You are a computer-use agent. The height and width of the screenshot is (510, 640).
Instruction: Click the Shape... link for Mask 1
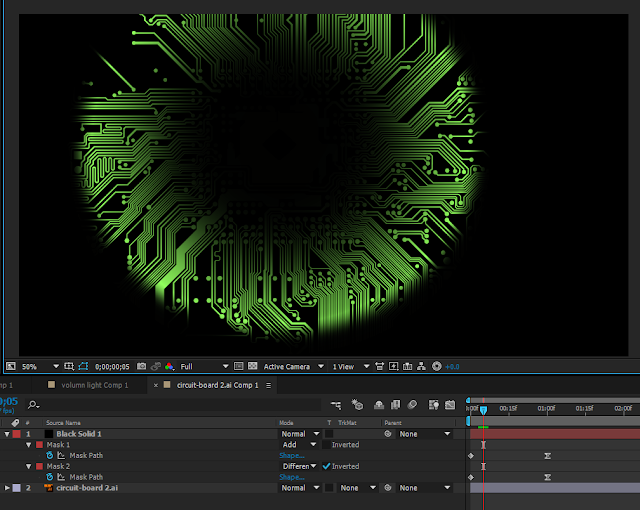click(x=292, y=455)
